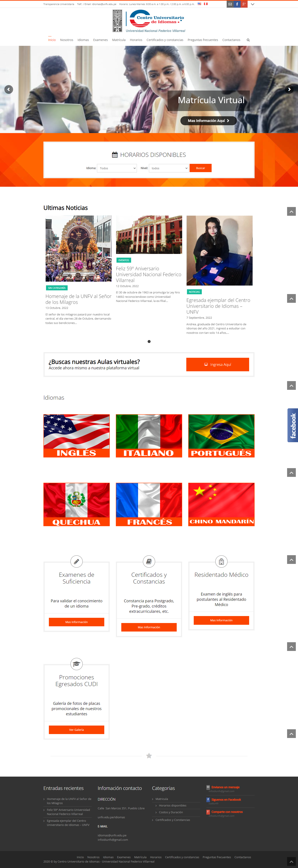Open the email envelope icon in top bar
Screen dimensions: 298x868
click(x=230, y=4)
